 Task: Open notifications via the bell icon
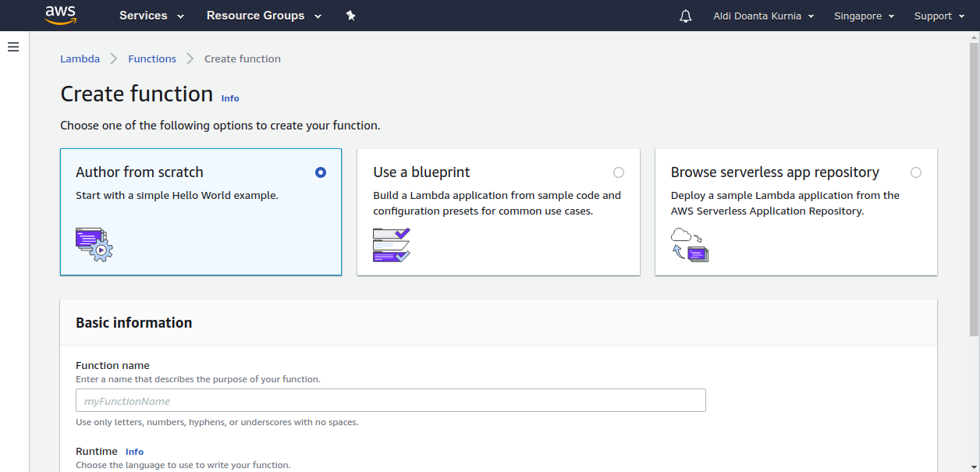685,16
